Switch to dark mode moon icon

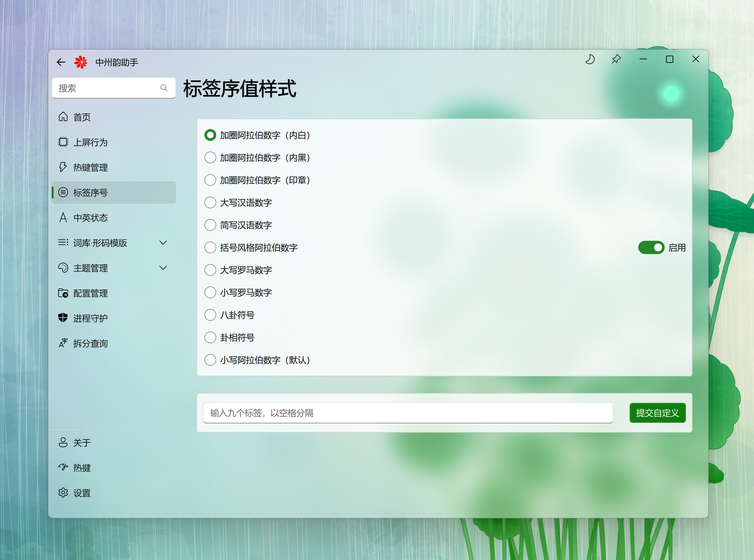click(x=590, y=59)
